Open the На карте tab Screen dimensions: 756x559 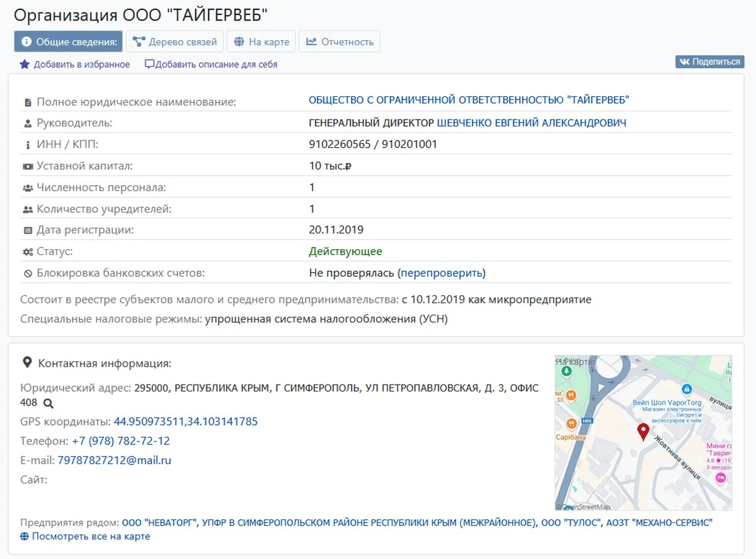[261, 42]
